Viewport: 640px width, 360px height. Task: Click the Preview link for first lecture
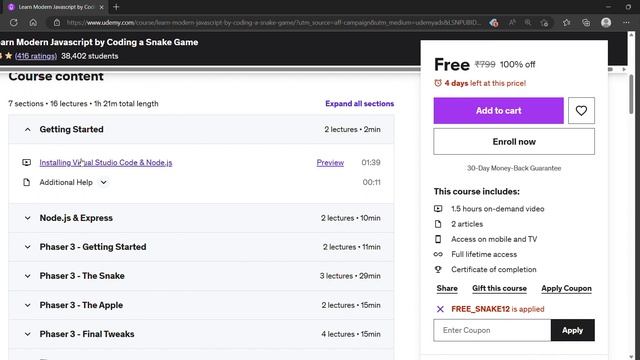click(x=330, y=162)
